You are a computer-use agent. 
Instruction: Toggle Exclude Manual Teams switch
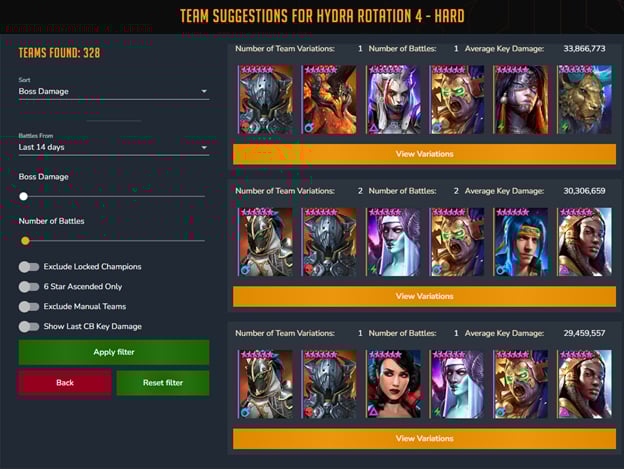pos(29,306)
